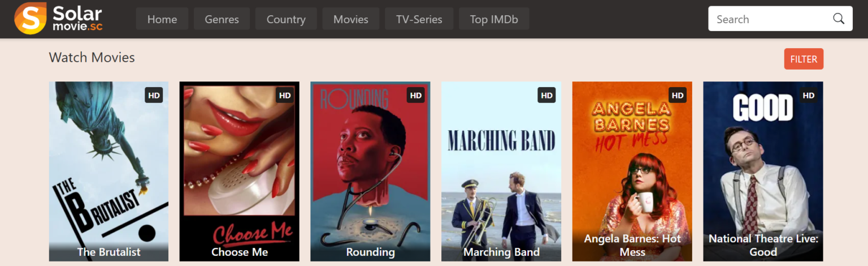Open Angela Barnes: Hot Mess title link

point(632,245)
